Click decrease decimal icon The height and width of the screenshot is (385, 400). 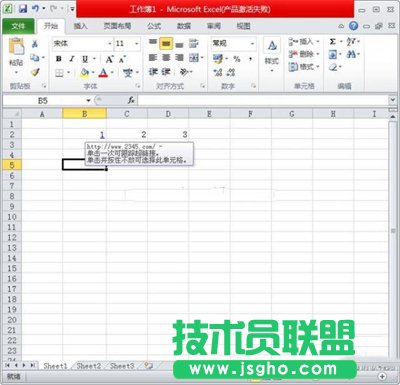(x=231, y=72)
